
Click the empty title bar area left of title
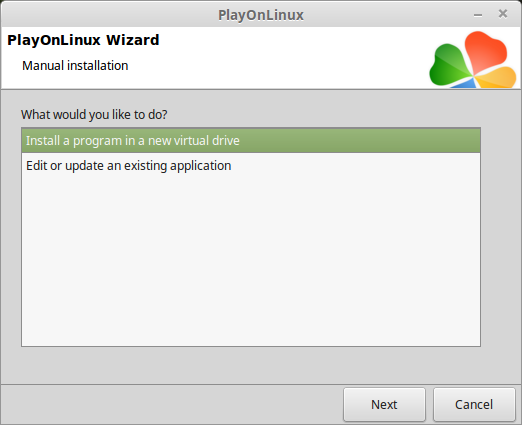pos(108,14)
